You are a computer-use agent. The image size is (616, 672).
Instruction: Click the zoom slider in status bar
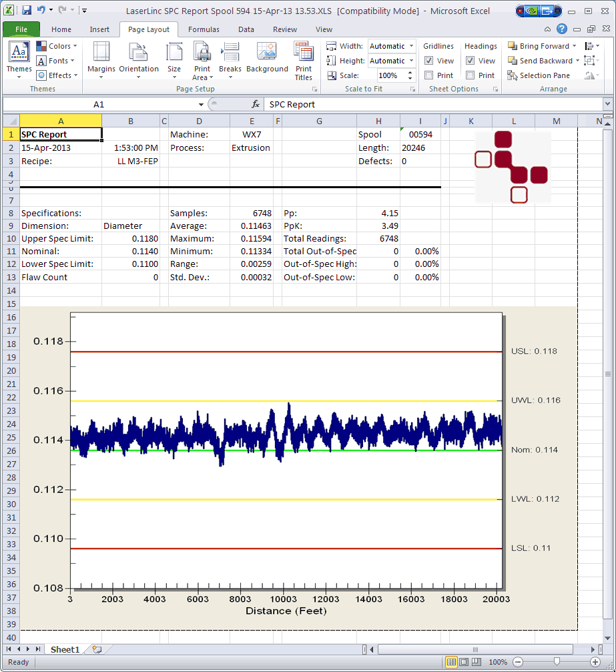point(556,661)
